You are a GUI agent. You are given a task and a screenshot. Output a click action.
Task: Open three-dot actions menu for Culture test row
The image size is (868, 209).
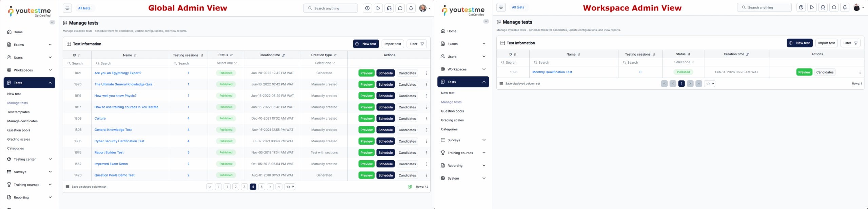pyautogui.click(x=426, y=119)
